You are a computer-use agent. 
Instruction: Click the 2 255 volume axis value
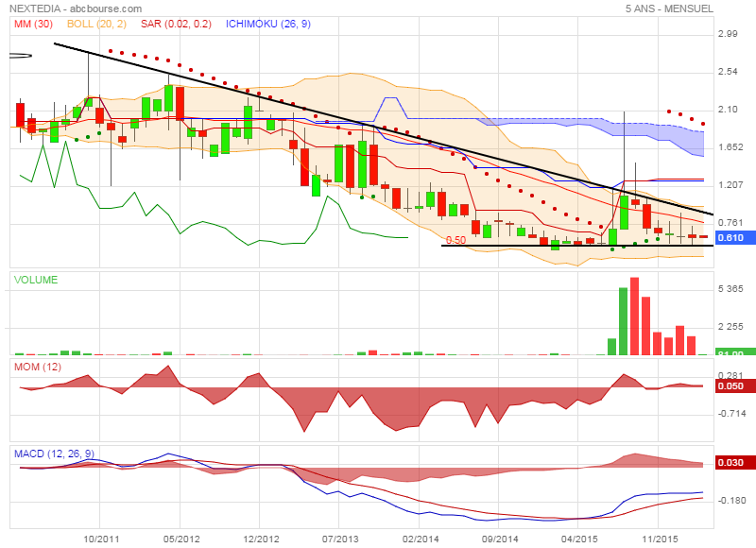coord(730,327)
